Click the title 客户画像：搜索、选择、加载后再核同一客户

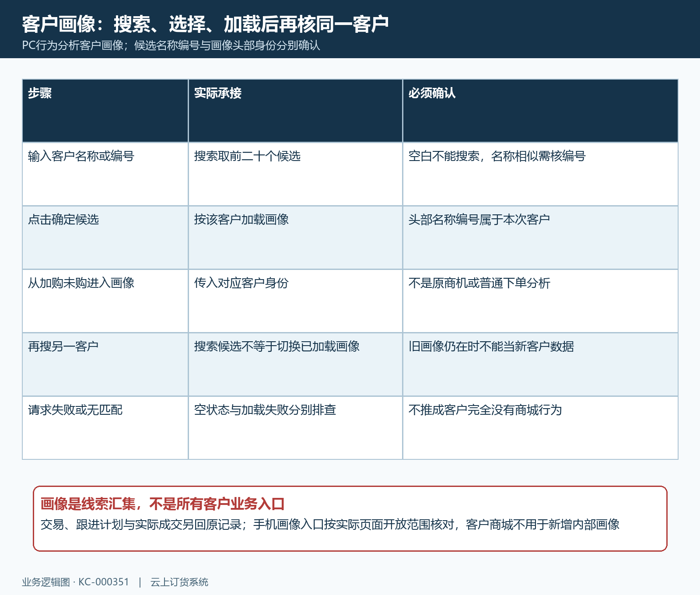coord(205,24)
